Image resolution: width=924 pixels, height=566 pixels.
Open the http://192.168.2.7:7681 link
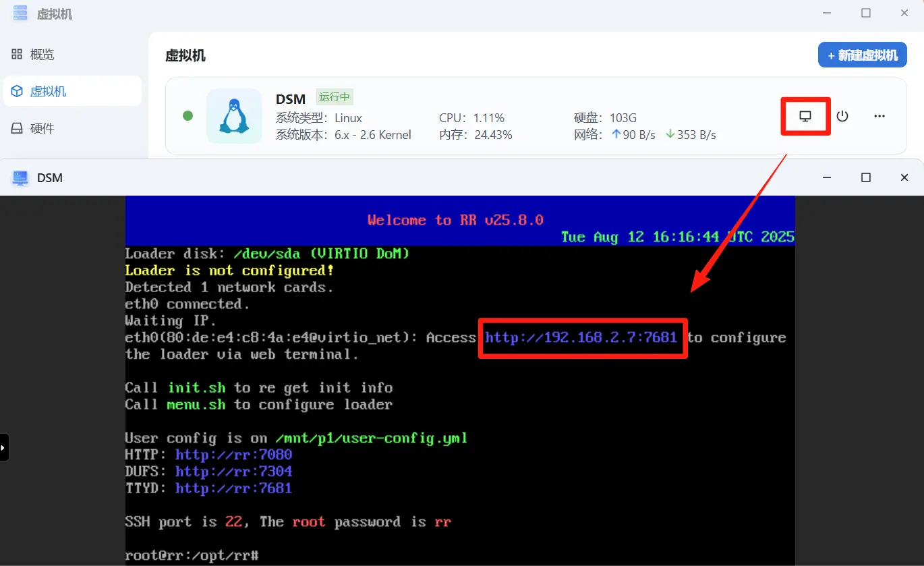(x=581, y=337)
